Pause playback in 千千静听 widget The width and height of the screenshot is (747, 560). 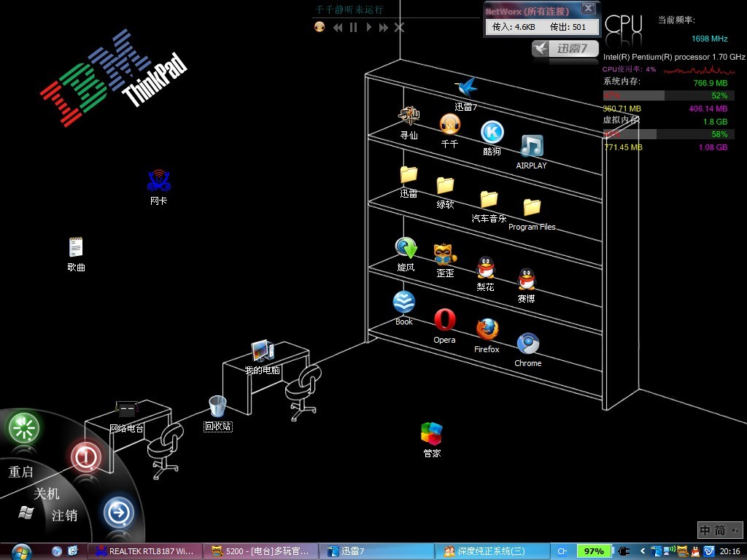(x=353, y=28)
